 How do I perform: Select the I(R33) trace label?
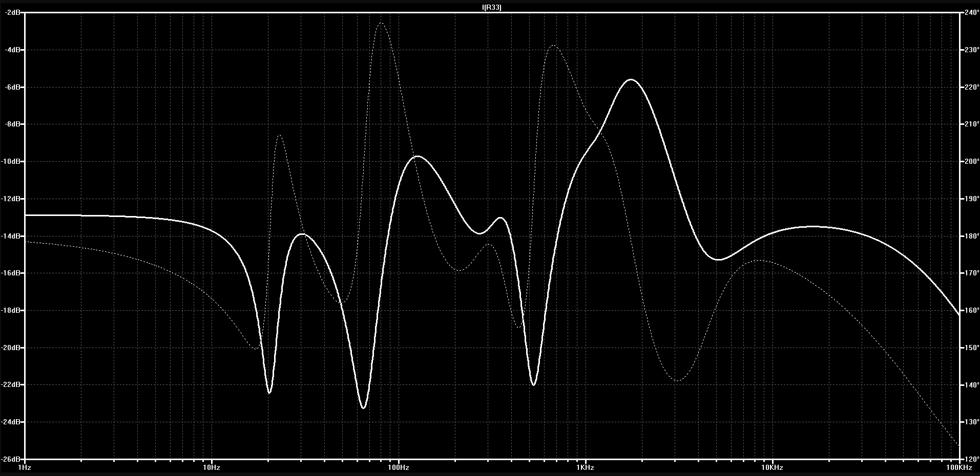tap(492, 7)
